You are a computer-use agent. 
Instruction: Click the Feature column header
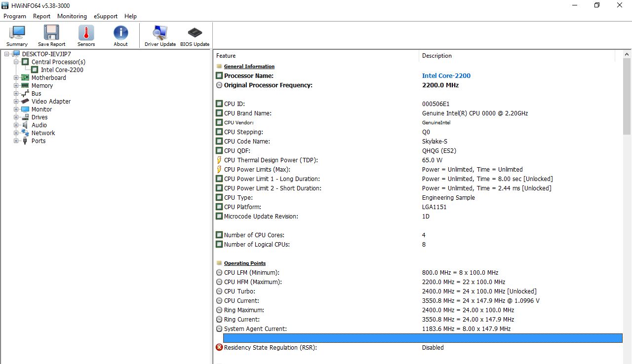point(316,56)
